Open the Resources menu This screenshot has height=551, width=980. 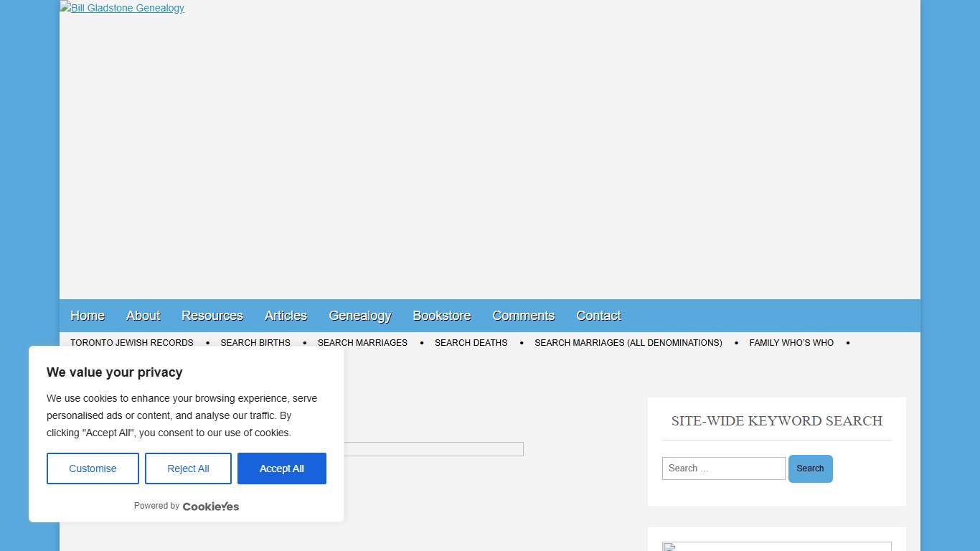212,316
